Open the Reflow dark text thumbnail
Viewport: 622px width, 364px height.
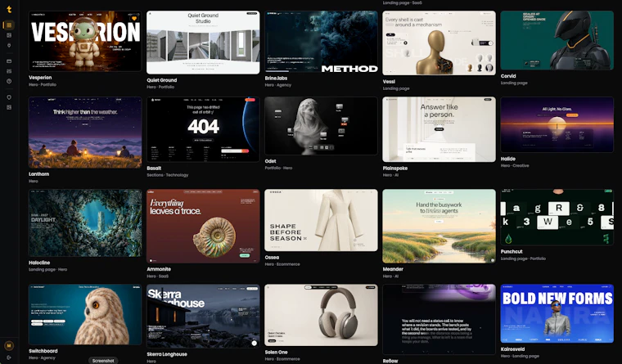[x=439, y=319]
